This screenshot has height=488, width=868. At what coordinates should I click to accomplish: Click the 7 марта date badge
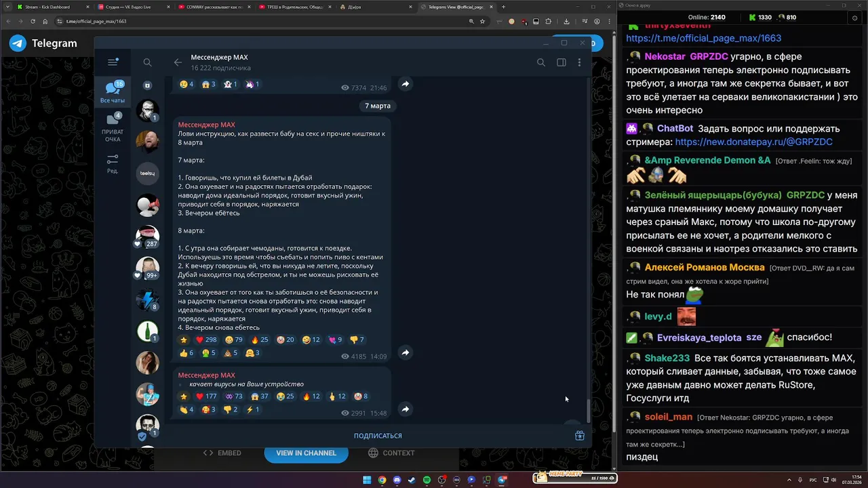point(378,106)
